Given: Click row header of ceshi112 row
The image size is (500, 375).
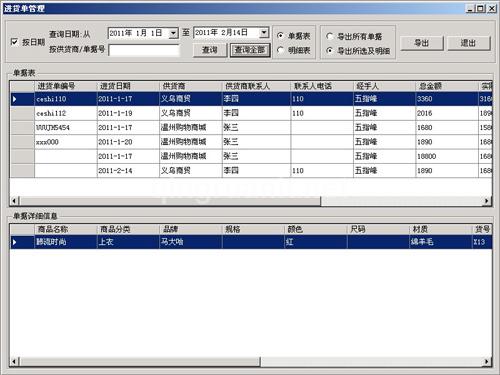Looking at the screenshot, I should click(x=22, y=113).
